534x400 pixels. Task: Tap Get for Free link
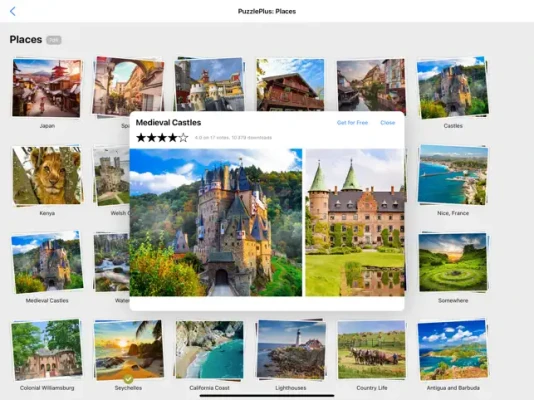[352, 123]
